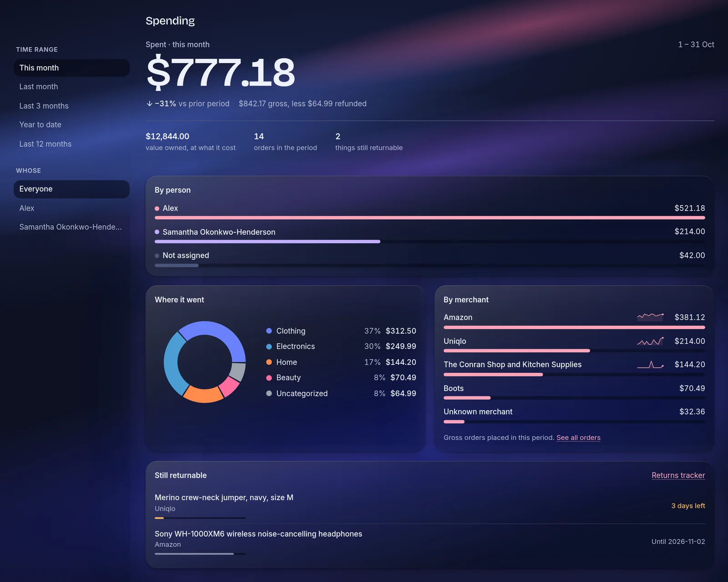Click the Uniqlo merchant name in By merchant
Viewport: 728px width, 582px height.
point(455,341)
